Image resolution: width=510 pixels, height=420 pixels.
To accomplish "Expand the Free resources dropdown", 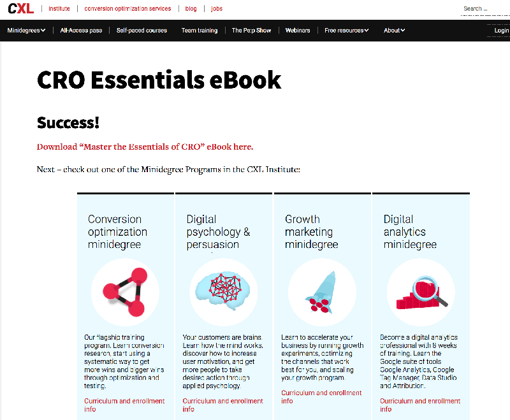I will [x=346, y=31].
